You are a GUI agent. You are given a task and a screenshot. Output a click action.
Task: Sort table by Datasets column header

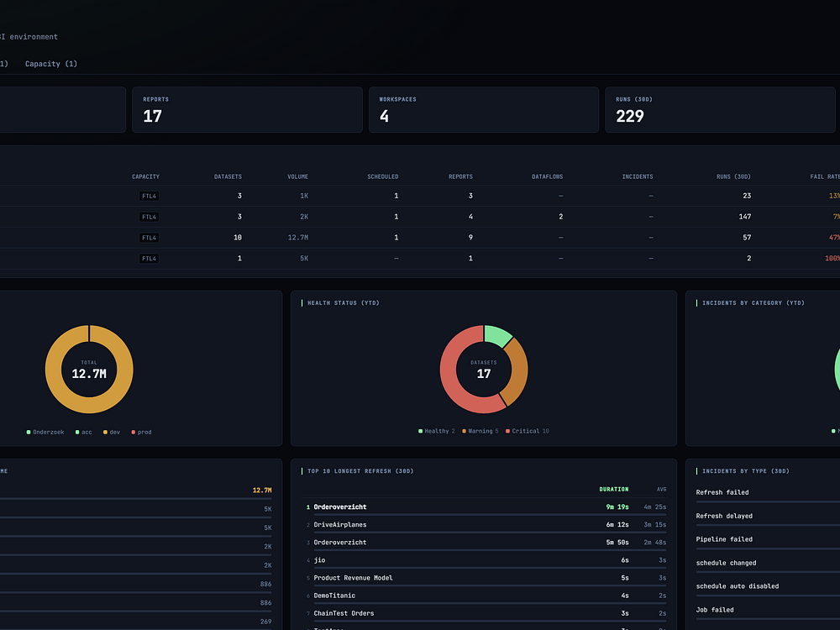point(228,176)
